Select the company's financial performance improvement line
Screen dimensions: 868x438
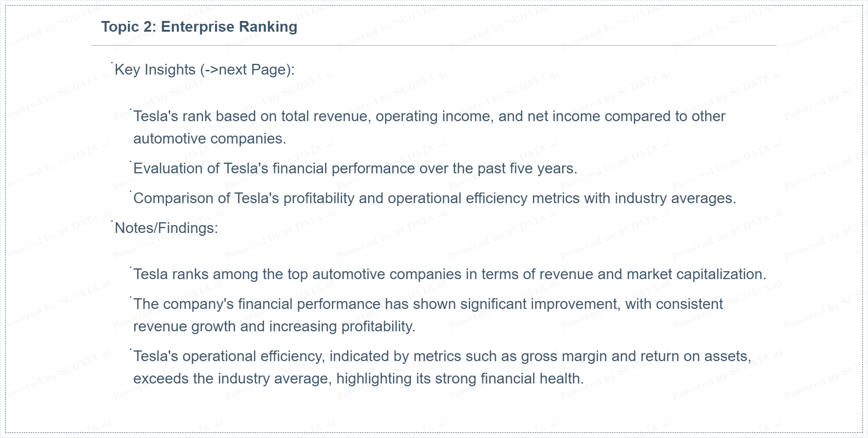click(428, 304)
